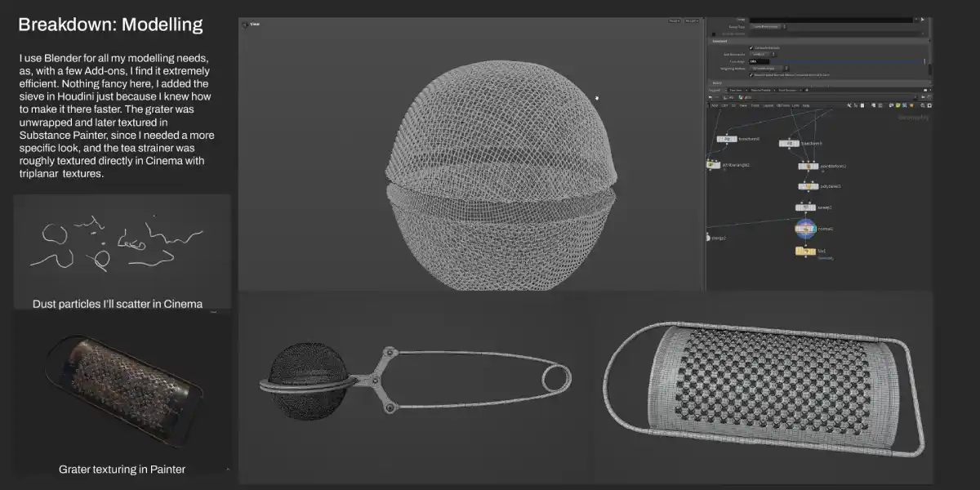
Task: Select the transform9 node icon
Action: 788,144
